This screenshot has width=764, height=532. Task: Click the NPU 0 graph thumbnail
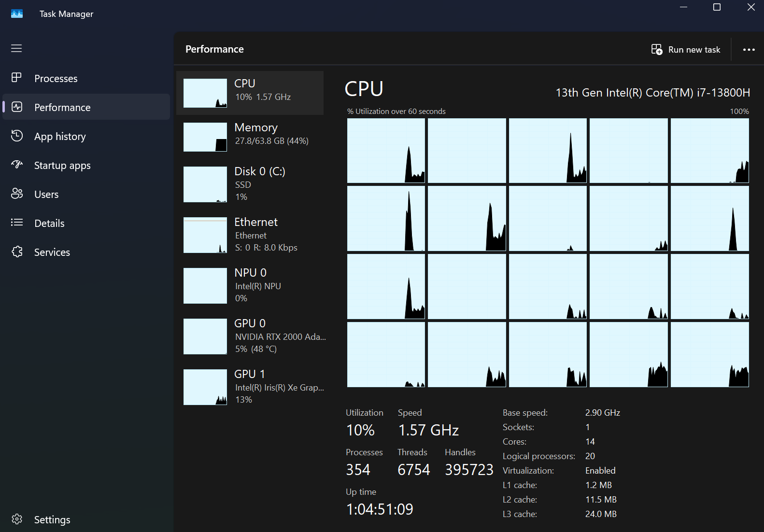click(205, 285)
